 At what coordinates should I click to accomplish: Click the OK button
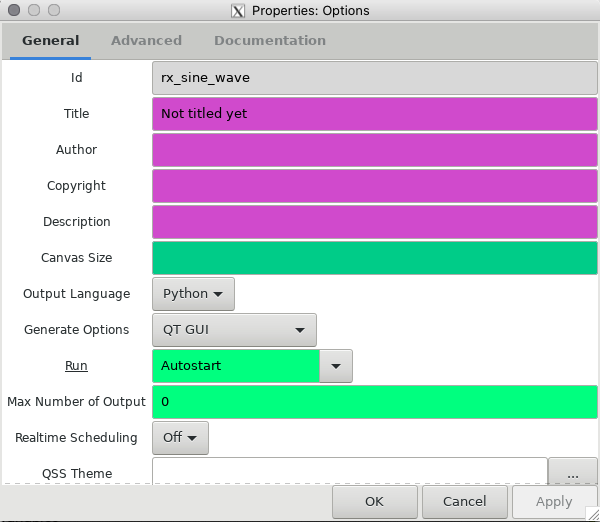tap(374, 501)
